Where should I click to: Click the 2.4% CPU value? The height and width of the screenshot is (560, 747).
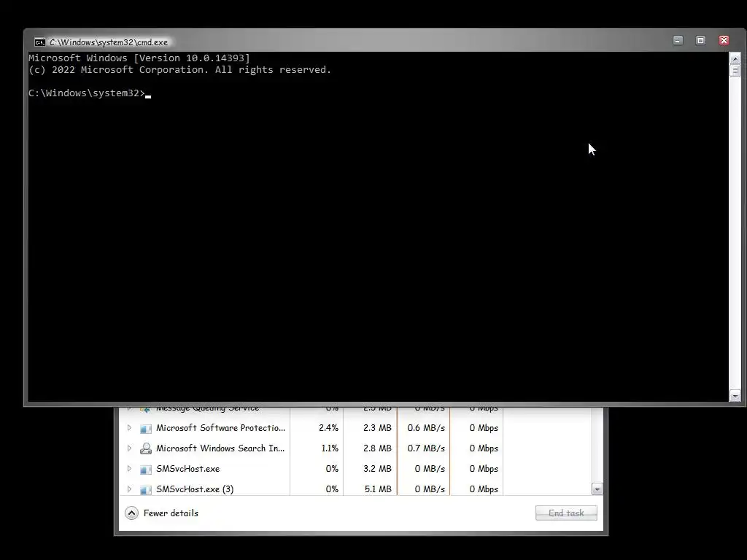pyautogui.click(x=328, y=427)
